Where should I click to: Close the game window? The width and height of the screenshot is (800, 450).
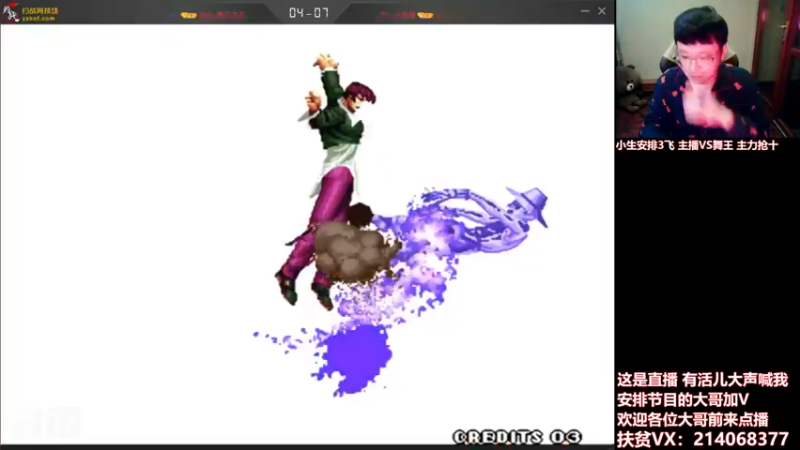[602, 11]
